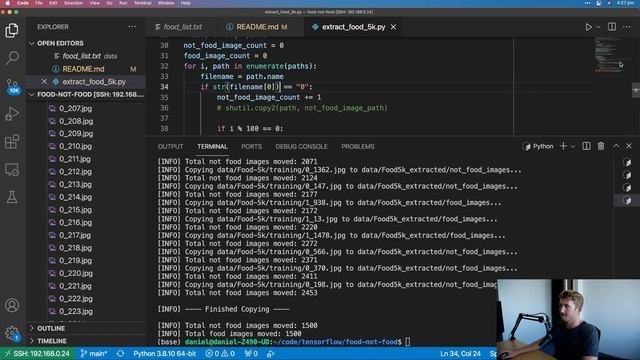
Task: Collapse the FOOD-NOT-FOOD folder section
Action: tap(86, 94)
